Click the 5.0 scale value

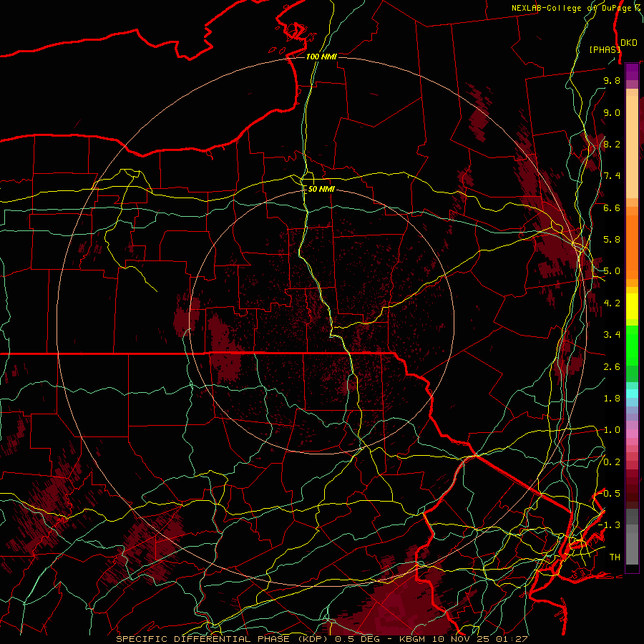612,271
